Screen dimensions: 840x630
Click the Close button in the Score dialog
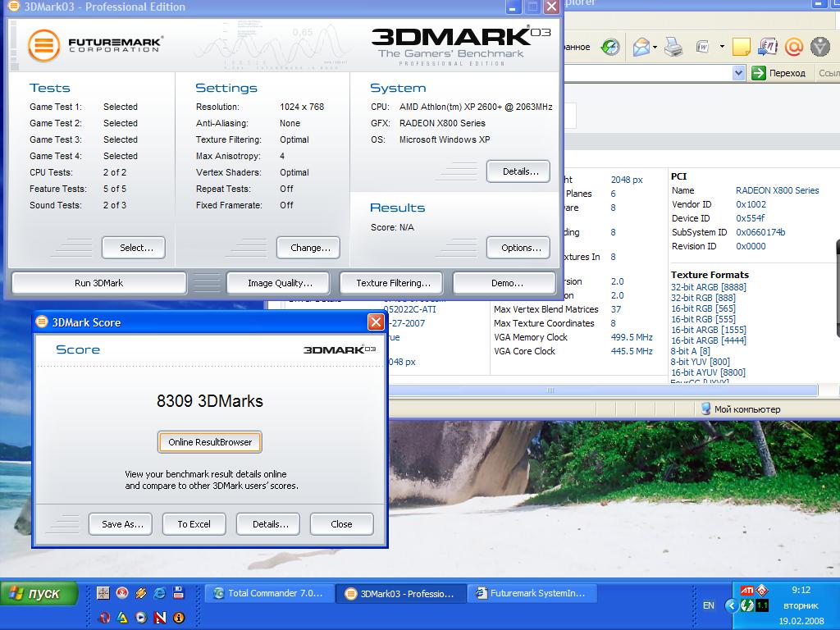(x=342, y=524)
